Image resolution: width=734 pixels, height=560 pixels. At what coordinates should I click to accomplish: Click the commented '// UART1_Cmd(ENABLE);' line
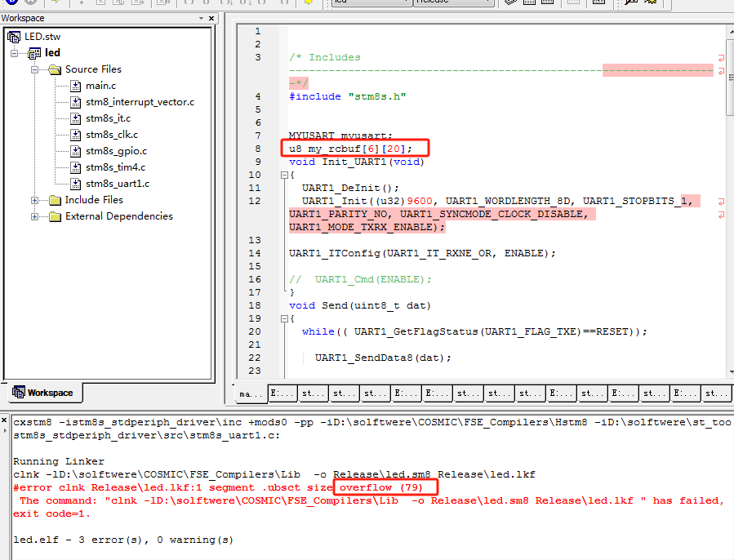coord(360,279)
